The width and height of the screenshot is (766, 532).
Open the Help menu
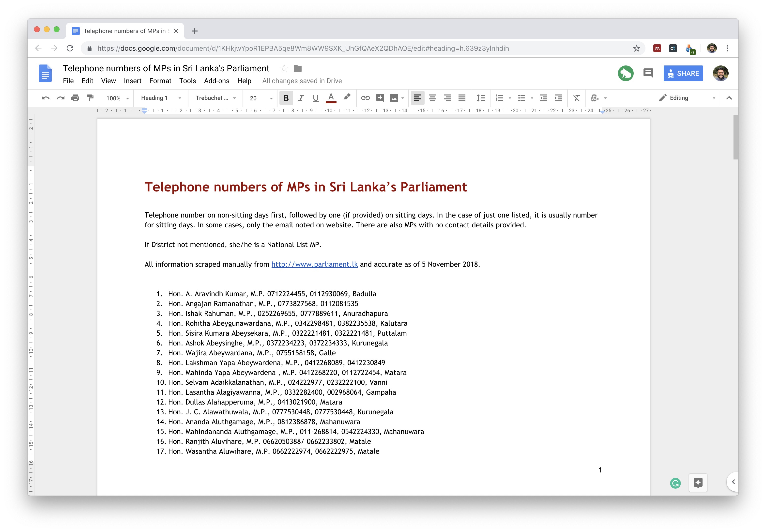[x=244, y=81]
